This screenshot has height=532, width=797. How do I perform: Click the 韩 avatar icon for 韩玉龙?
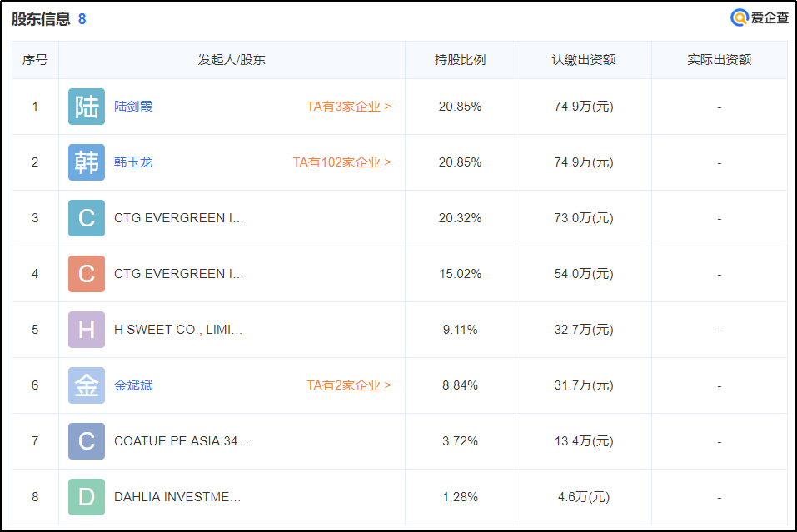[87, 162]
